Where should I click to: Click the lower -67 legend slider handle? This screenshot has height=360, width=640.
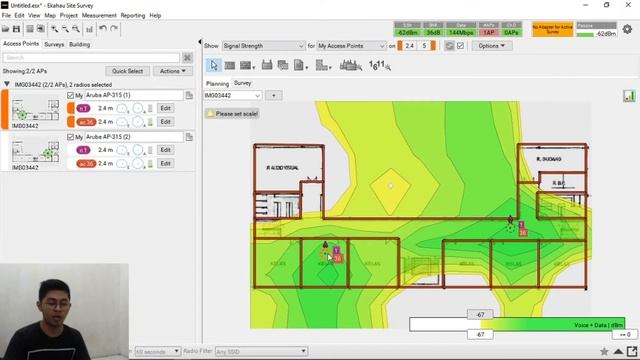coord(480,334)
